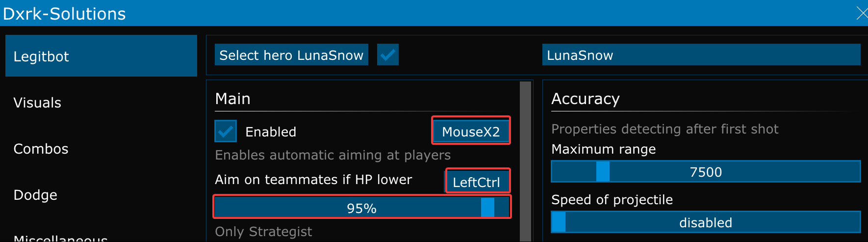Change the LeftCtrl teammate keybind
Screen dimensions: 868x242
click(477, 182)
